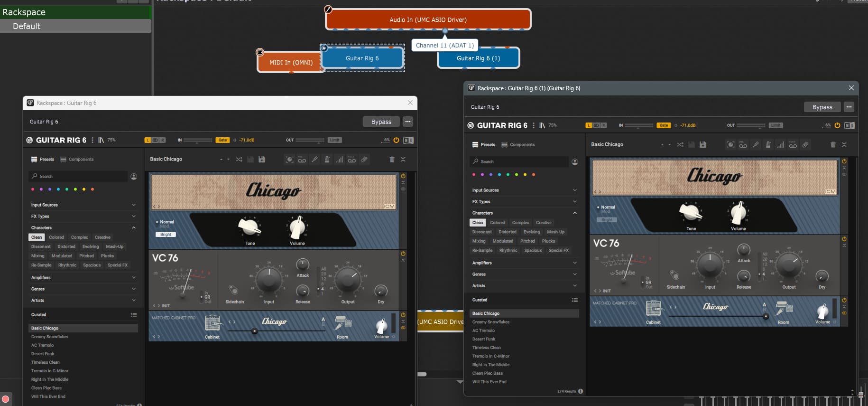868x406 pixels.
Task: Choose Desert Funk preset in Guitar Rig 6 (1) list
Action: click(484, 339)
